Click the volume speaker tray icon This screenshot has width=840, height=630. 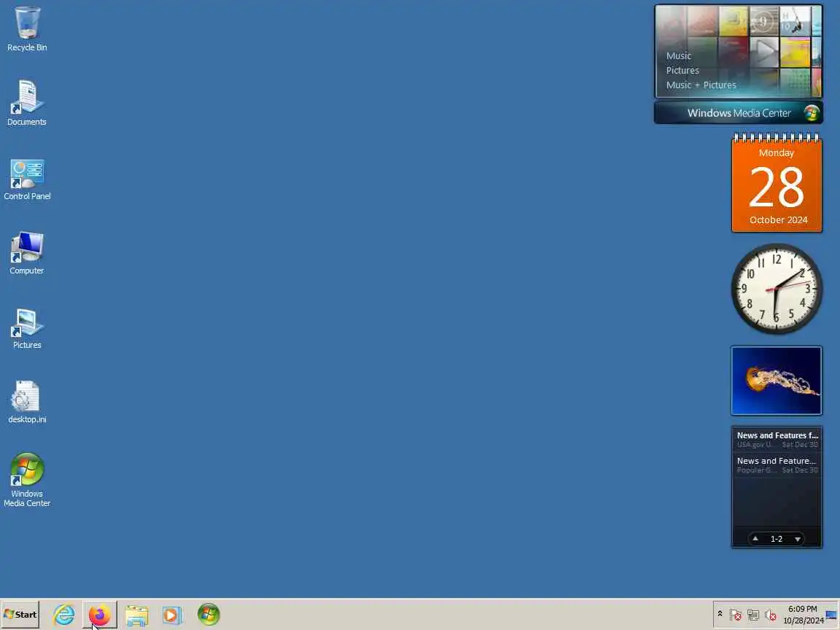(x=770, y=615)
